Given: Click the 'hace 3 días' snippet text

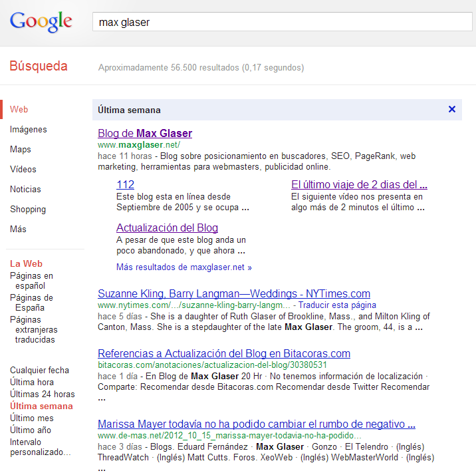Looking at the screenshot, I should pos(120,447).
